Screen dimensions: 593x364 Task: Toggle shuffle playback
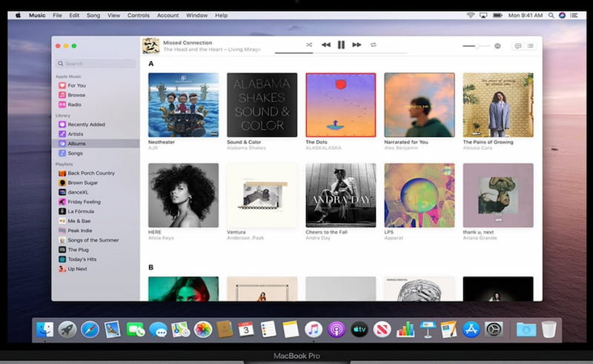tap(309, 44)
